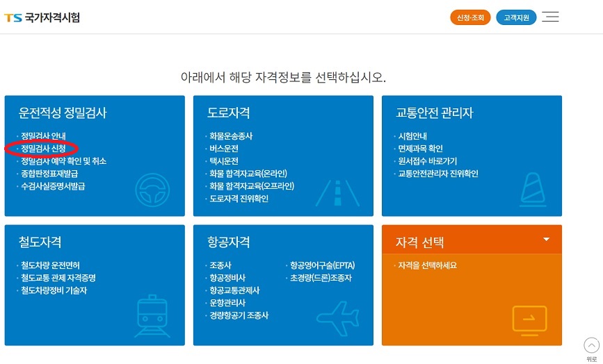Select 운항관리사 link
Viewport: 603px width, 364px height.
(227, 303)
